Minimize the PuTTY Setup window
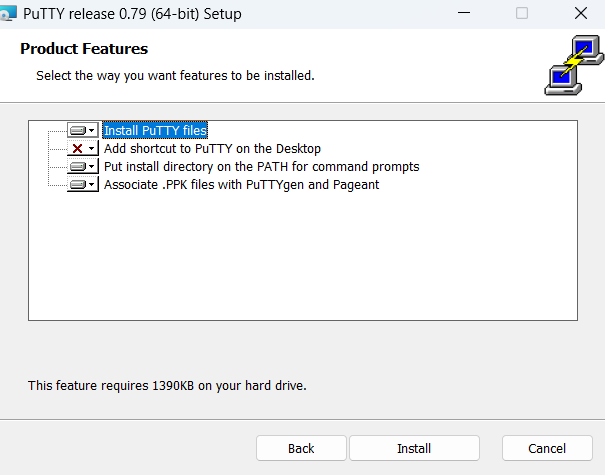This screenshot has height=475, width=605. pyautogui.click(x=464, y=13)
